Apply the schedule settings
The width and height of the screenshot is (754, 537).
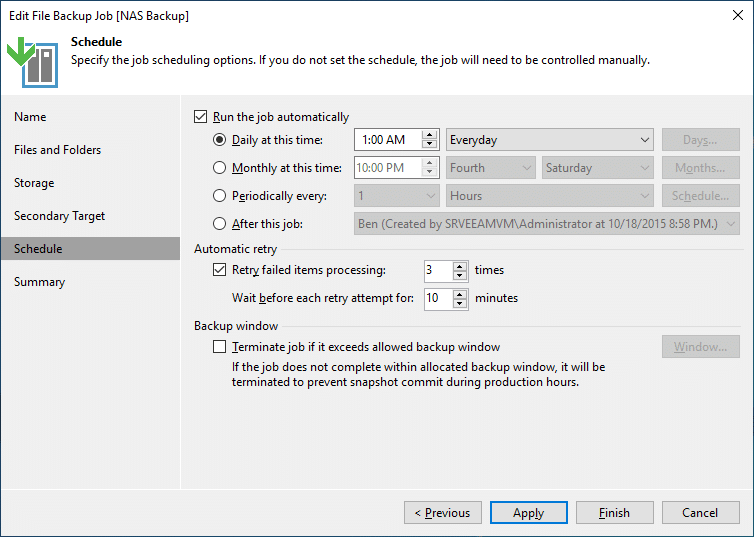(x=529, y=513)
